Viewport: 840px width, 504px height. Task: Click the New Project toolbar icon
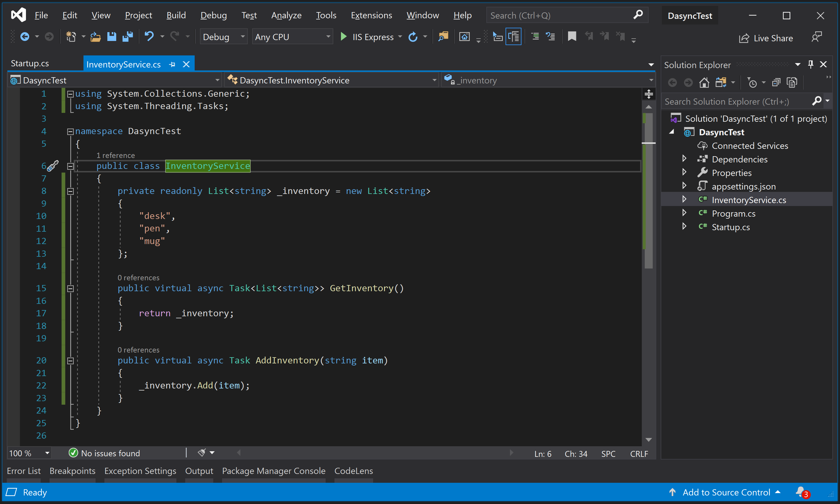(x=71, y=37)
